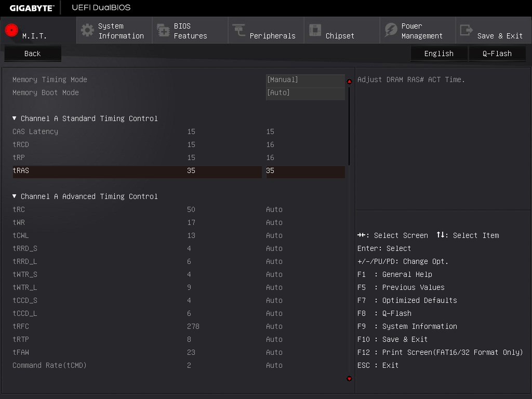The width and height of the screenshot is (532, 399).
Task: Click the 'F1 : General Help' help line
Action: [395, 274]
